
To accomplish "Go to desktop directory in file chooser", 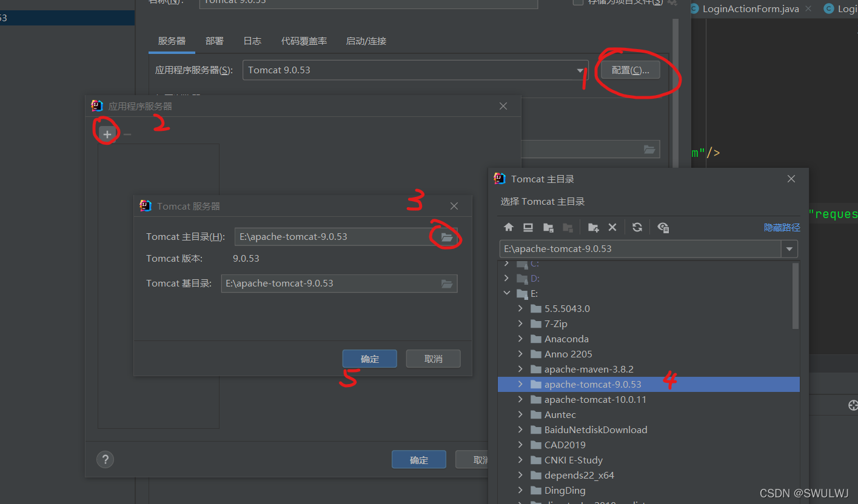I will coord(528,227).
